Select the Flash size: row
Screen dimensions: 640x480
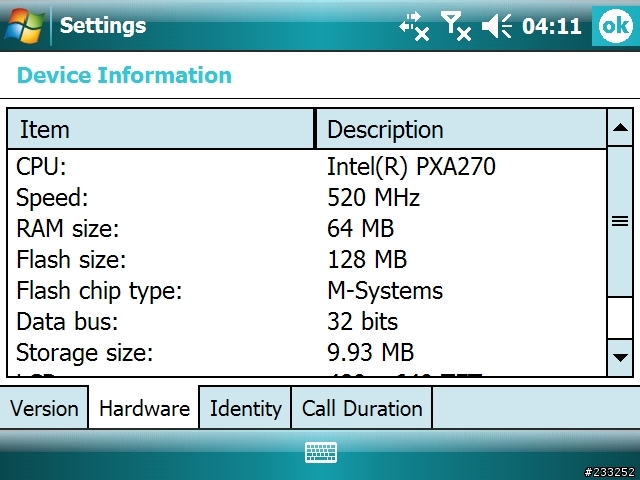coord(307,260)
